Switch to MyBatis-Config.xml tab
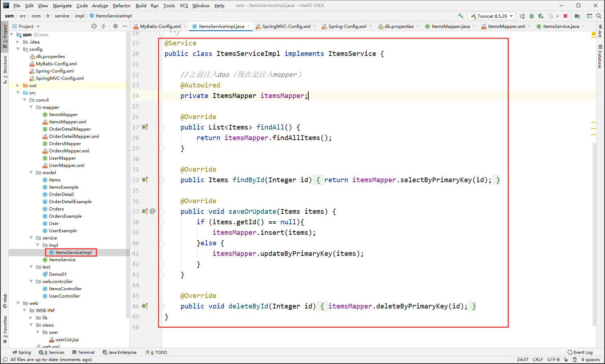Viewport: 605px width, 364px height. point(160,26)
